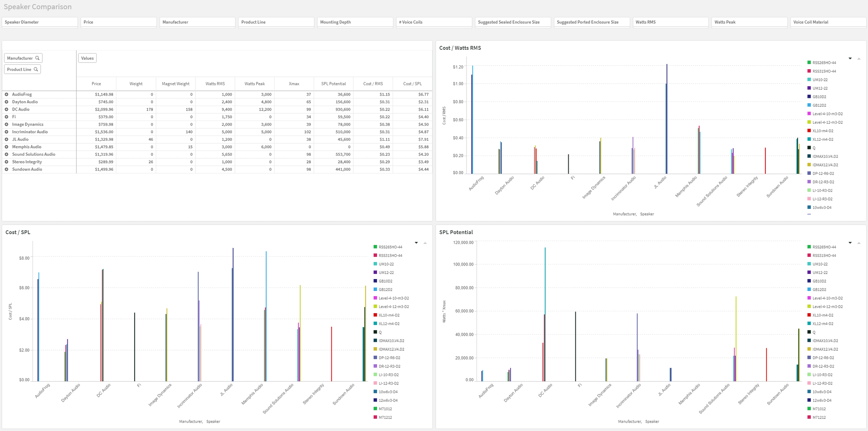The image size is (868, 431).
Task: Open Suggested Ported Enclosure Size filter
Action: pos(592,22)
